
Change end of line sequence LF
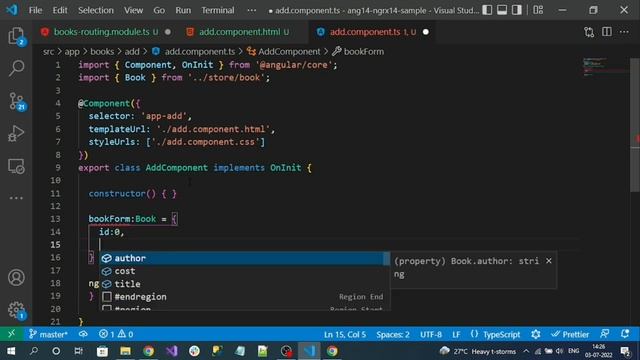tap(456, 335)
